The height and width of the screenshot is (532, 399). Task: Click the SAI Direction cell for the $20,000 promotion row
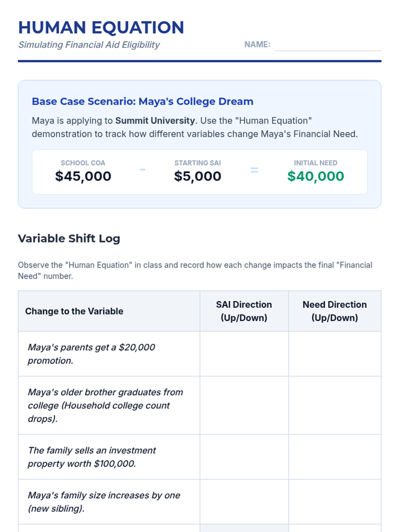tap(244, 354)
